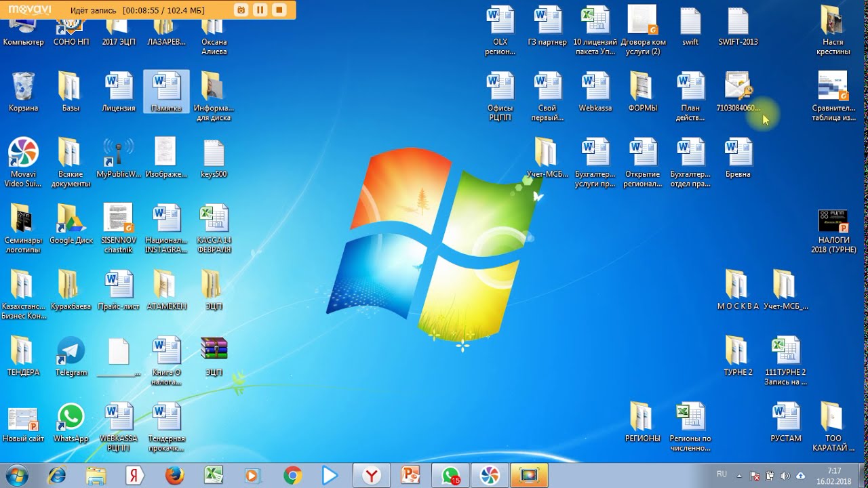Open the Сравнител... таблица presentation
This screenshot has height=488, width=868.
[x=833, y=96]
